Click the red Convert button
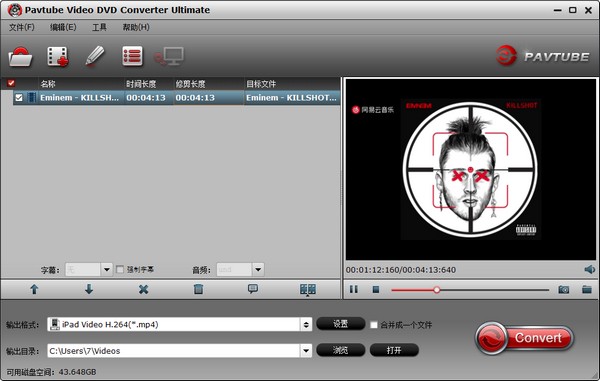The width and height of the screenshot is (600, 381). tap(525, 338)
